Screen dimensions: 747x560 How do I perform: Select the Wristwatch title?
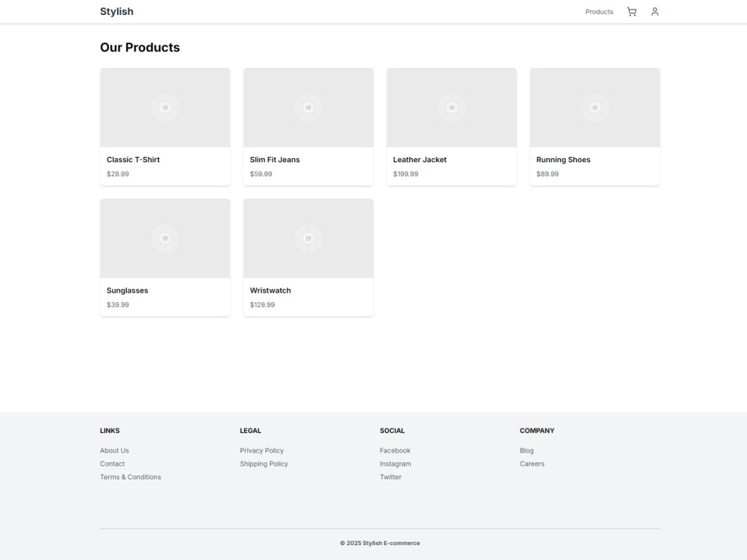270,290
